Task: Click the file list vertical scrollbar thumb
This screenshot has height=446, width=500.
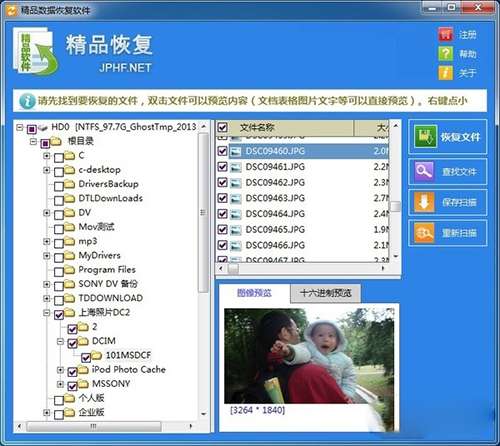Action: pos(396,206)
